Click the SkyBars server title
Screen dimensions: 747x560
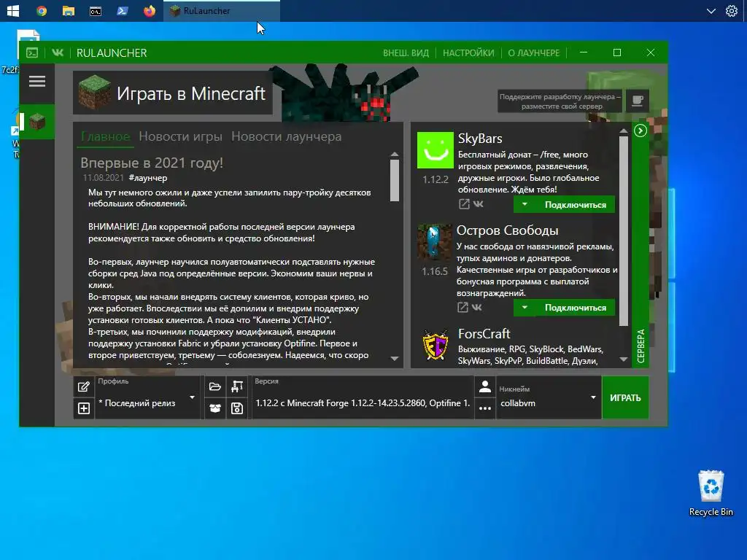point(480,138)
